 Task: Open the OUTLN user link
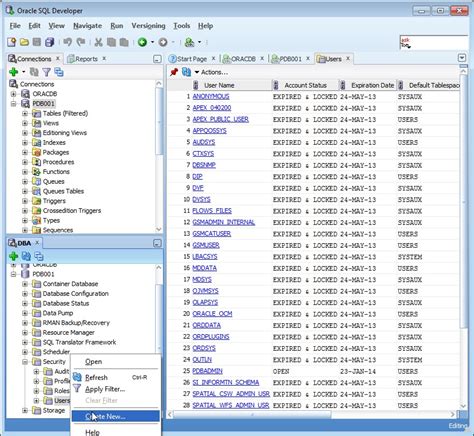tap(202, 360)
